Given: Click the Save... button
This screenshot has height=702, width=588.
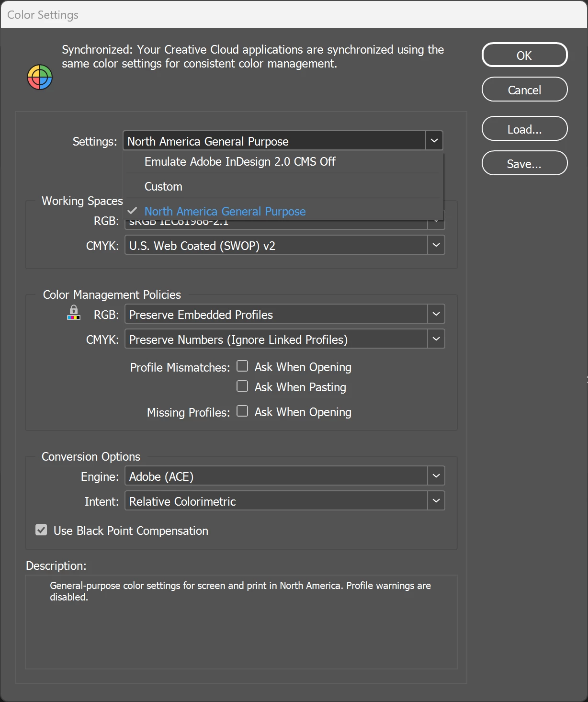Looking at the screenshot, I should (x=524, y=163).
